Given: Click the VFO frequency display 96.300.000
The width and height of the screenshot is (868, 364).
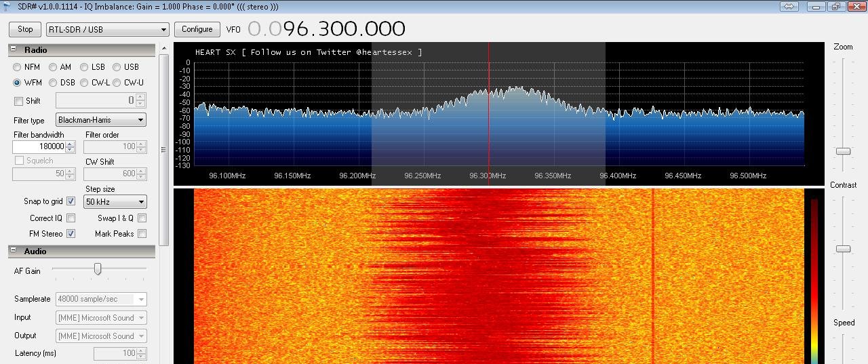Looking at the screenshot, I should (x=326, y=28).
